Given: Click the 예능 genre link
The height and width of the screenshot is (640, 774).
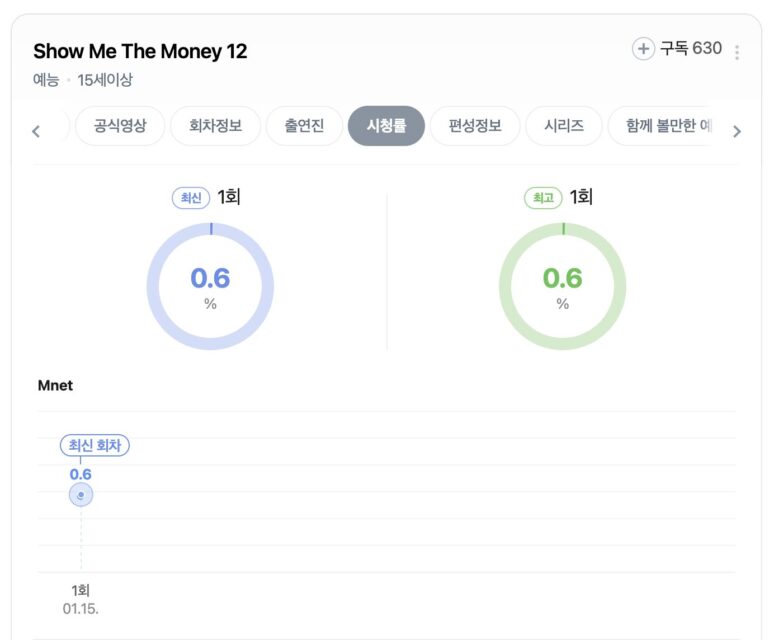Looking at the screenshot, I should [46, 80].
